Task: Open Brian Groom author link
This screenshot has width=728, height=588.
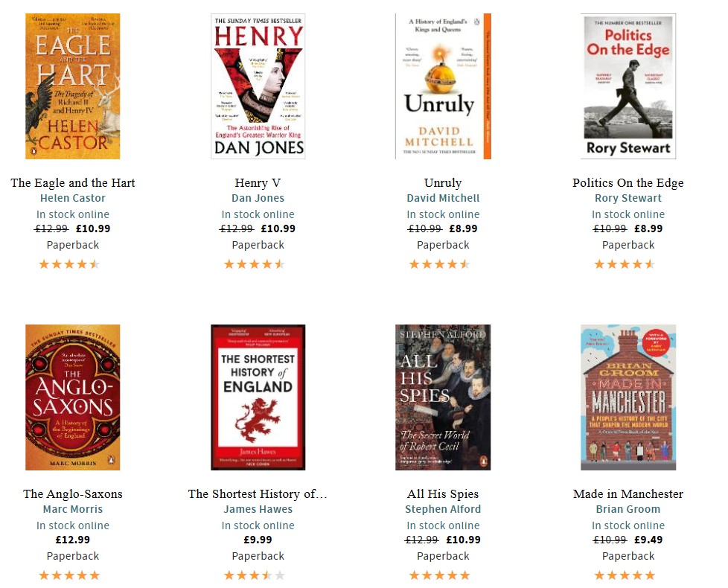Action: click(x=628, y=509)
